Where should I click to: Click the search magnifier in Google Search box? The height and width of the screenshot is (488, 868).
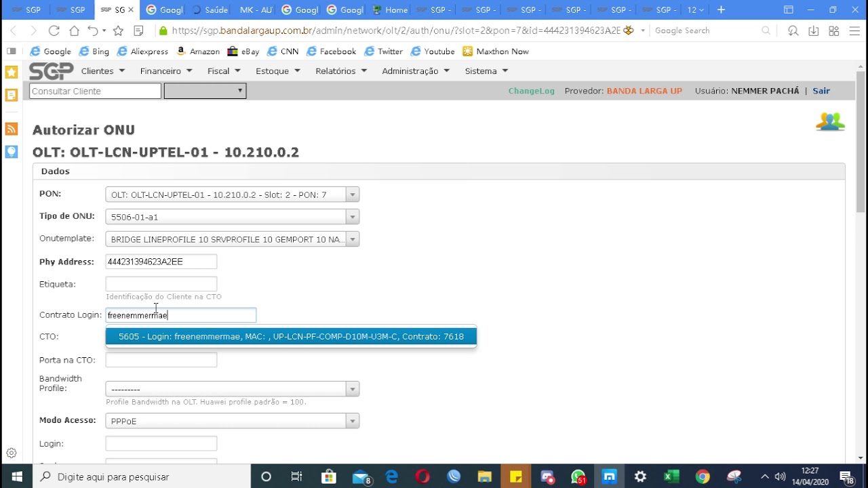click(766, 30)
